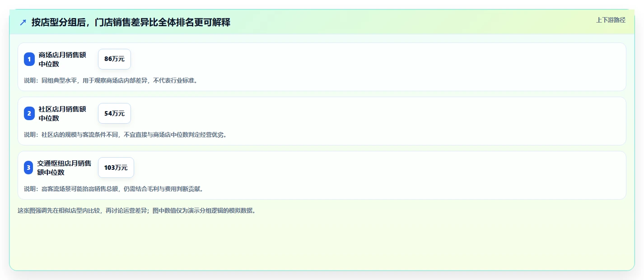Click the note starting 说明：高客流场景
The image size is (644, 280).
[x=114, y=189]
